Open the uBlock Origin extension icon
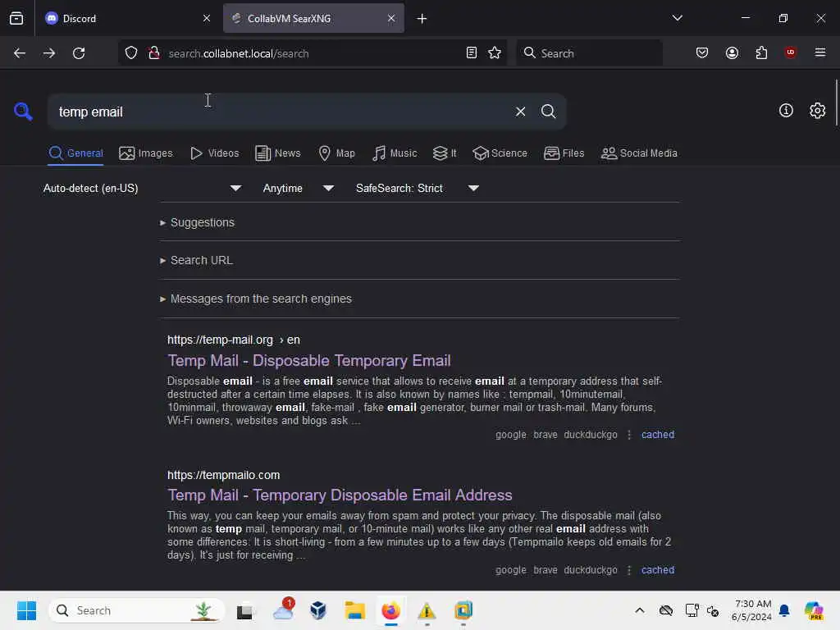Viewport: 840px width, 630px height. coord(790,52)
